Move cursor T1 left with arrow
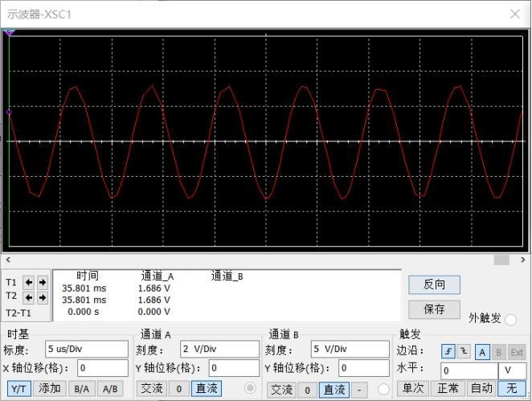This screenshot has width=532, height=401. (x=28, y=282)
